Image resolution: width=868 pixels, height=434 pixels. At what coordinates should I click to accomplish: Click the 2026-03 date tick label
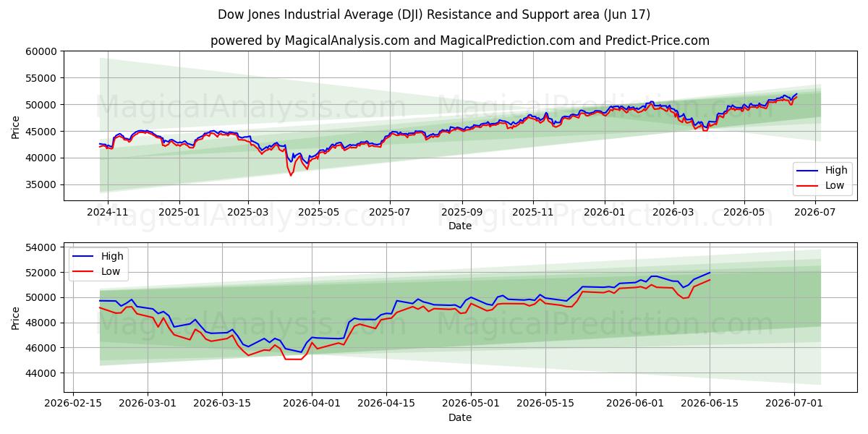click(x=673, y=212)
